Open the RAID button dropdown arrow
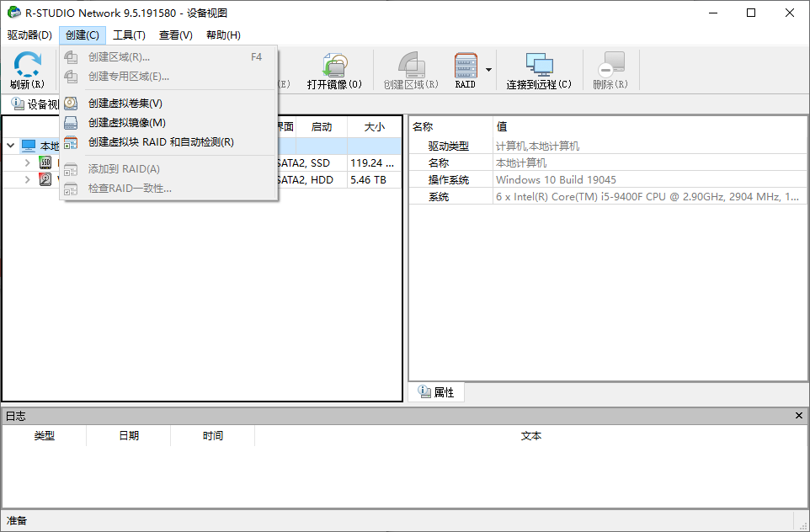Image resolution: width=810 pixels, height=532 pixels. click(x=487, y=69)
